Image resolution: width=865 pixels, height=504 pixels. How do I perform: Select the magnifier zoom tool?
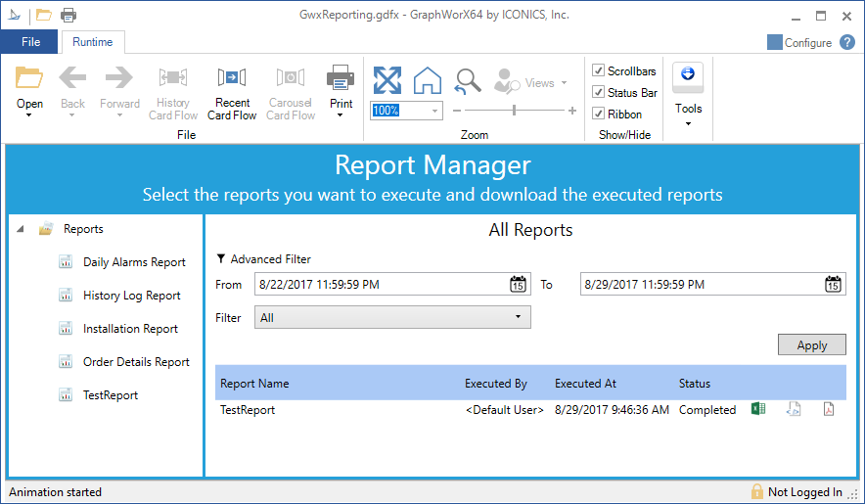(468, 80)
